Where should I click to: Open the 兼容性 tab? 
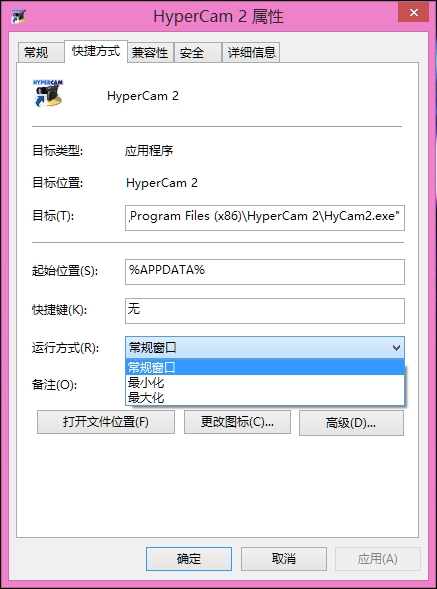point(150,52)
